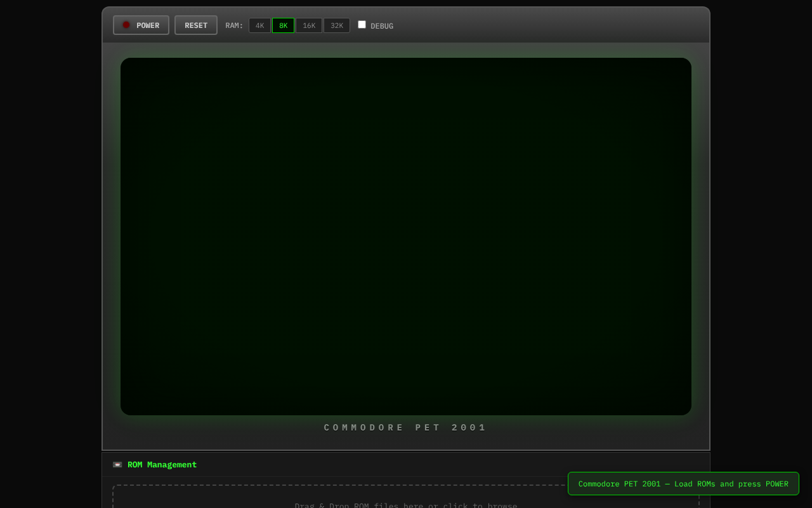Click the dark page background left of emulator

[51, 254]
